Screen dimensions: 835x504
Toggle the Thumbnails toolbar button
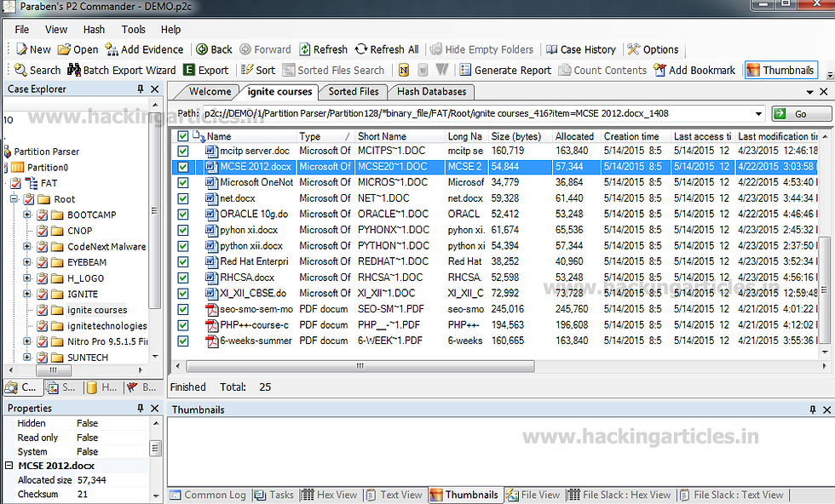[x=780, y=71]
